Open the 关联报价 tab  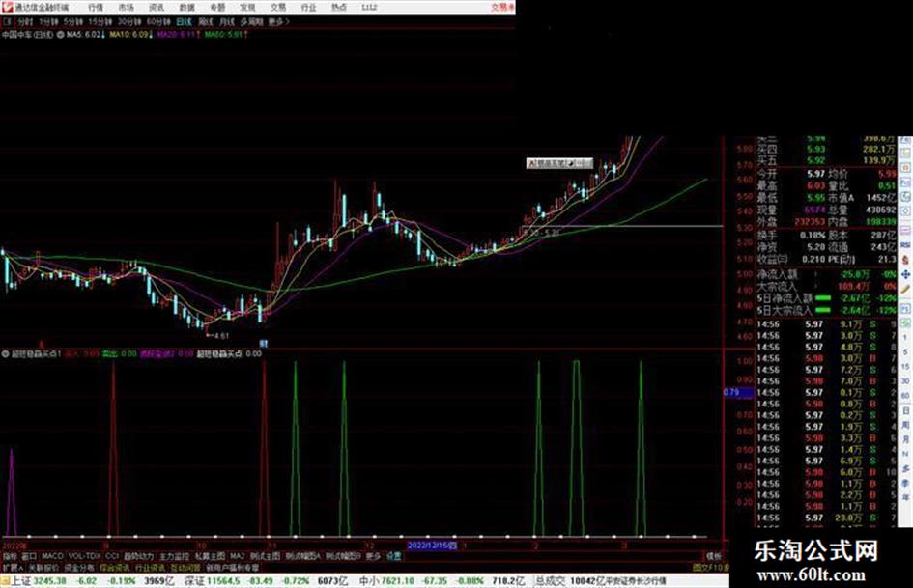[43, 567]
